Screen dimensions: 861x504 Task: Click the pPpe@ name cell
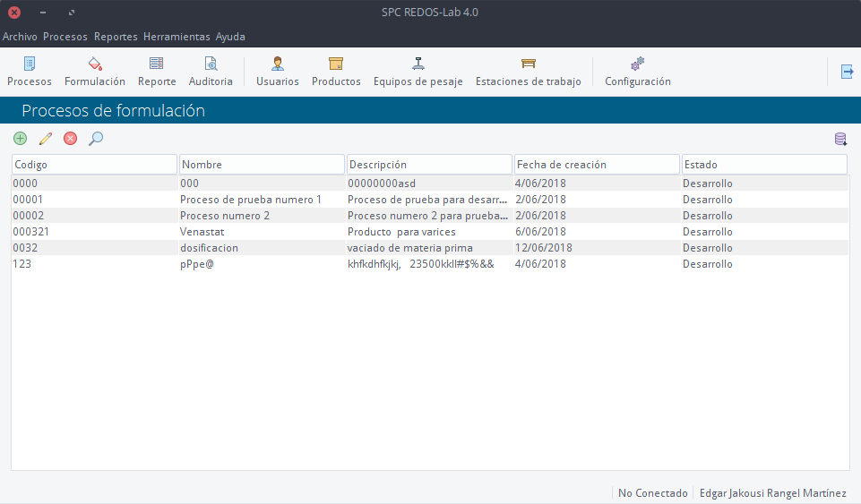coord(197,264)
